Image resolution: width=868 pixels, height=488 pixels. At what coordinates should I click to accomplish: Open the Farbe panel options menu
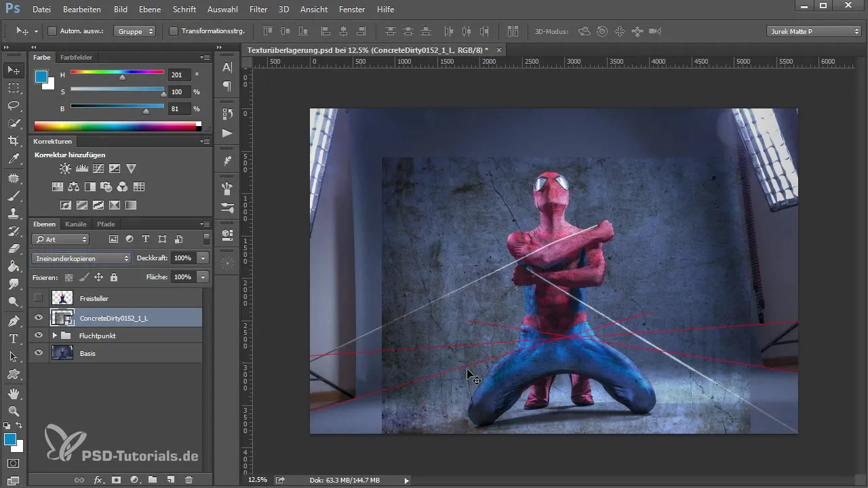coord(205,58)
